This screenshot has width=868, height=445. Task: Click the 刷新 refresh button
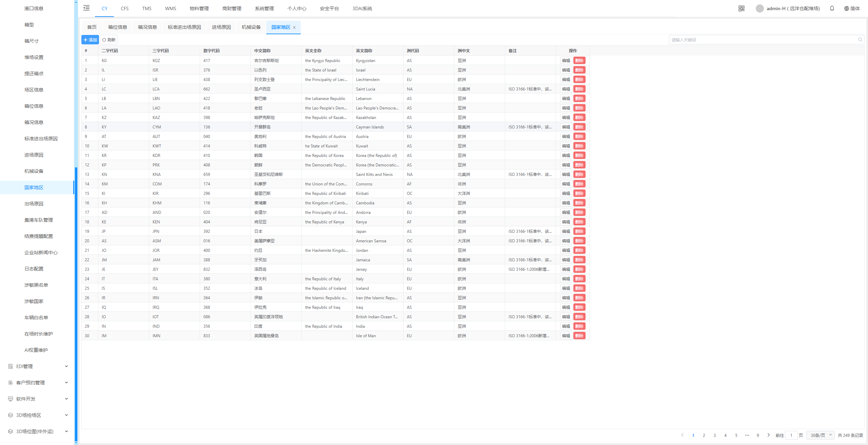[109, 40]
